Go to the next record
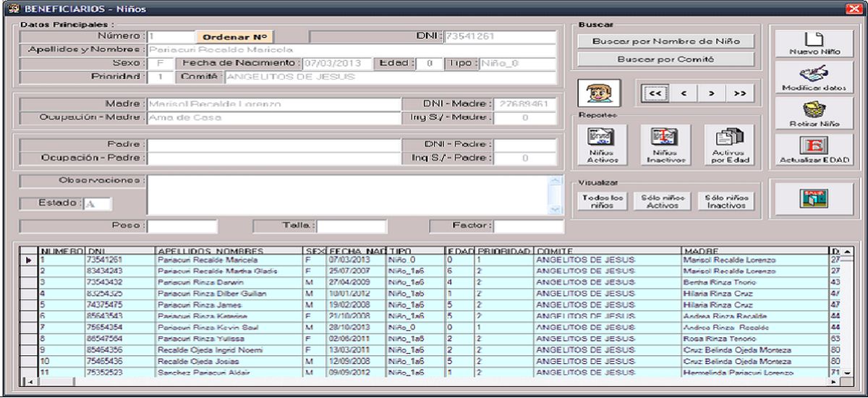868x398 pixels. click(x=711, y=93)
